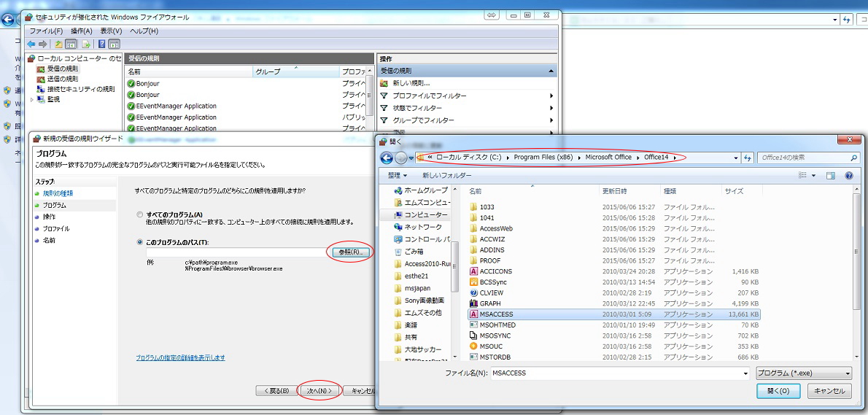Screen dimensions: 868x415
Task: Click the ネットワーク icon in navigation pane
Action: [398, 227]
